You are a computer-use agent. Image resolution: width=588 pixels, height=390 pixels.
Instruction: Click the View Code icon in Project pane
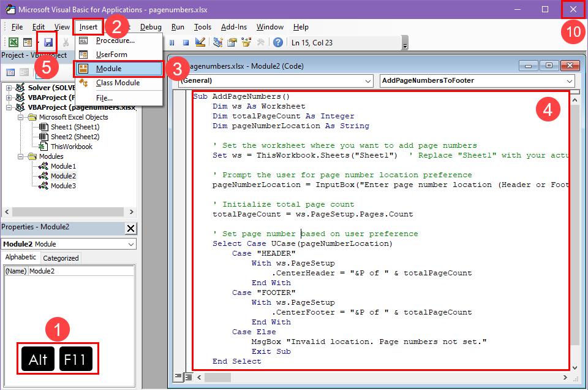(x=10, y=72)
